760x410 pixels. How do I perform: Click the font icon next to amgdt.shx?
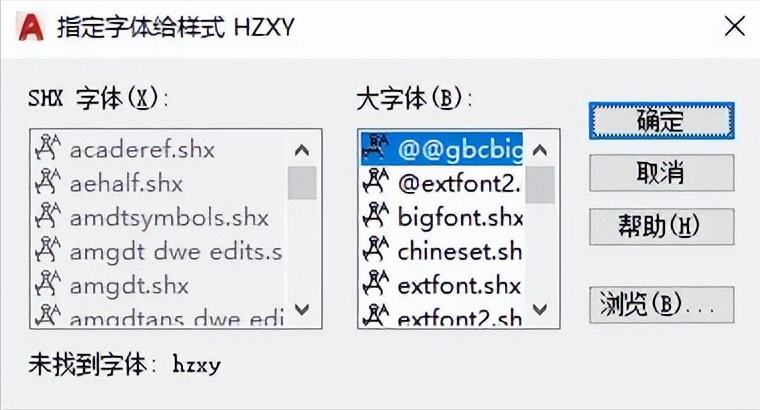48,283
